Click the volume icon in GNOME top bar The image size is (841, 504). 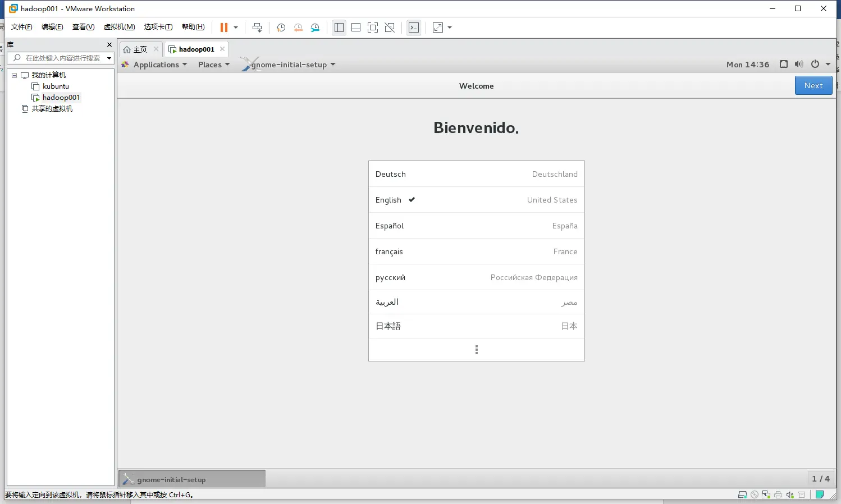tap(799, 64)
